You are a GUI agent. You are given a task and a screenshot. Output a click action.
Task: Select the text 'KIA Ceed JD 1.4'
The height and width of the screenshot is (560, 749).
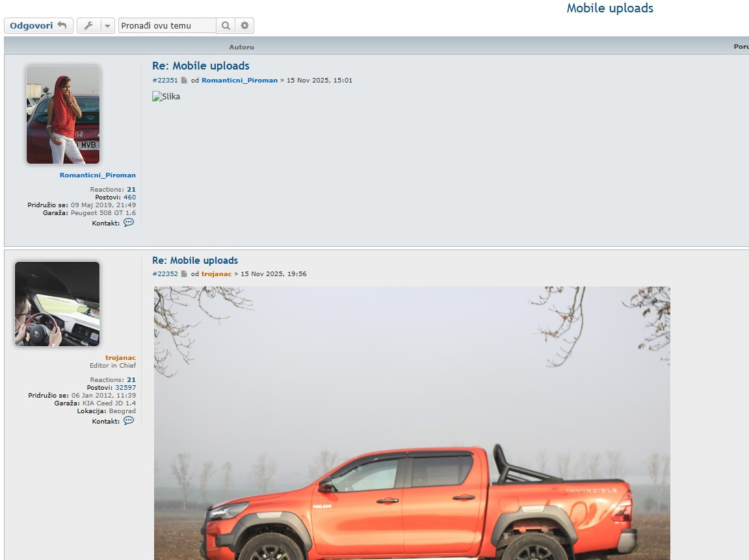109,403
